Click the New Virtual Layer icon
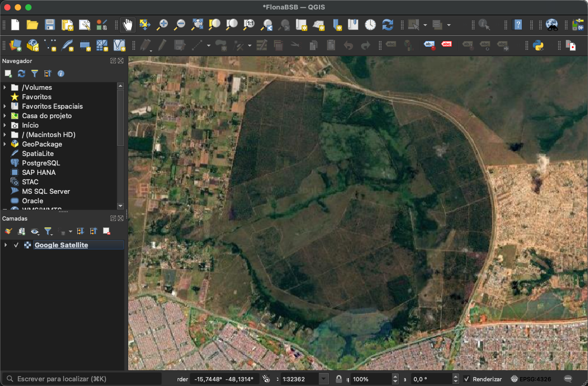The width and height of the screenshot is (588, 386). [119, 45]
